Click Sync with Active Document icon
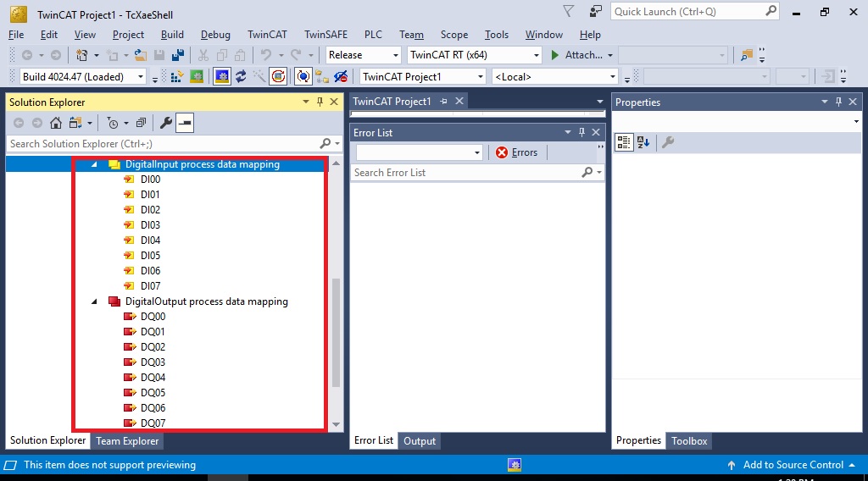The height and width of the screenshot is (481, 868). point(75,123)
